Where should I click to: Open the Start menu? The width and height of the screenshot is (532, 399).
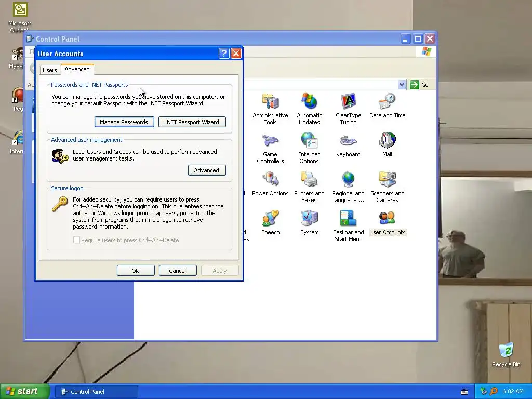pos(24,391)
